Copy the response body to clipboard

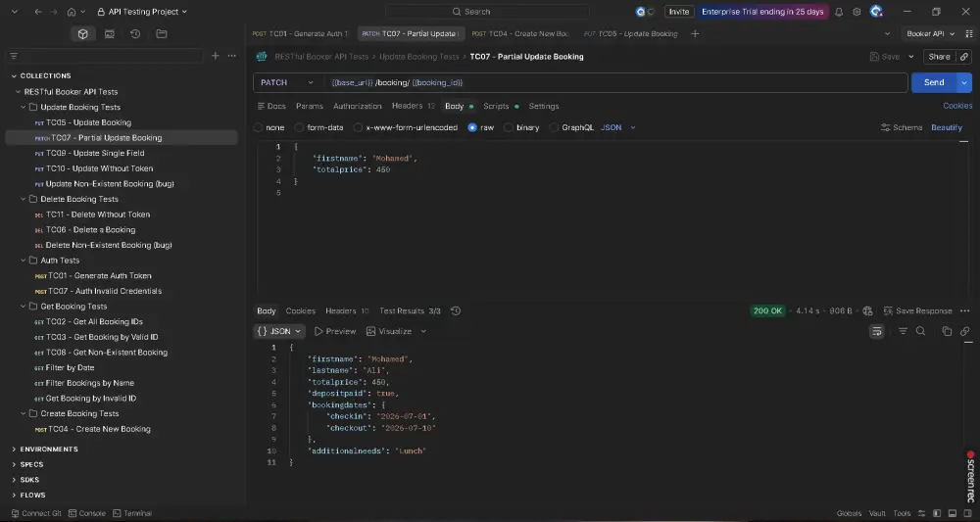pyautogui.click(x=947, y=332)
